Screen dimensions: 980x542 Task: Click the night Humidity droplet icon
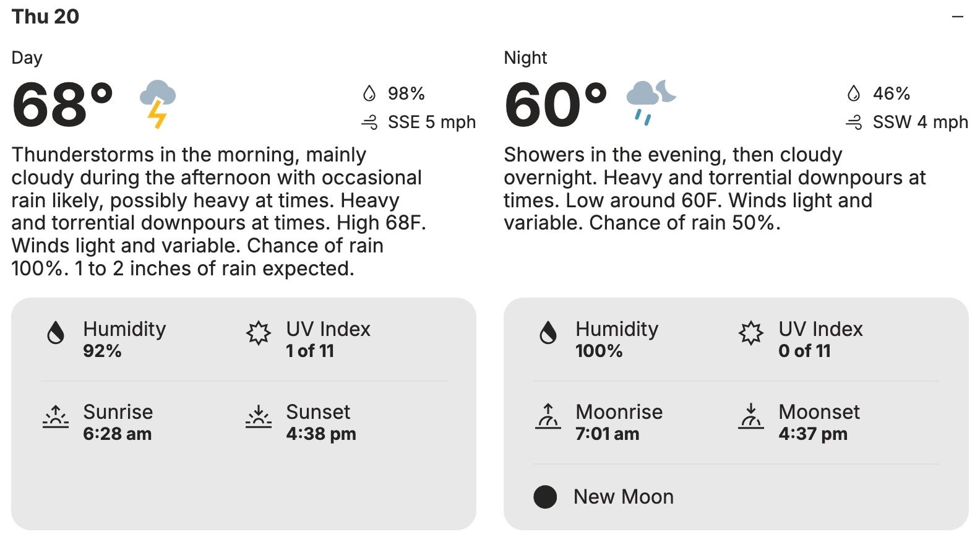[548, 333]
